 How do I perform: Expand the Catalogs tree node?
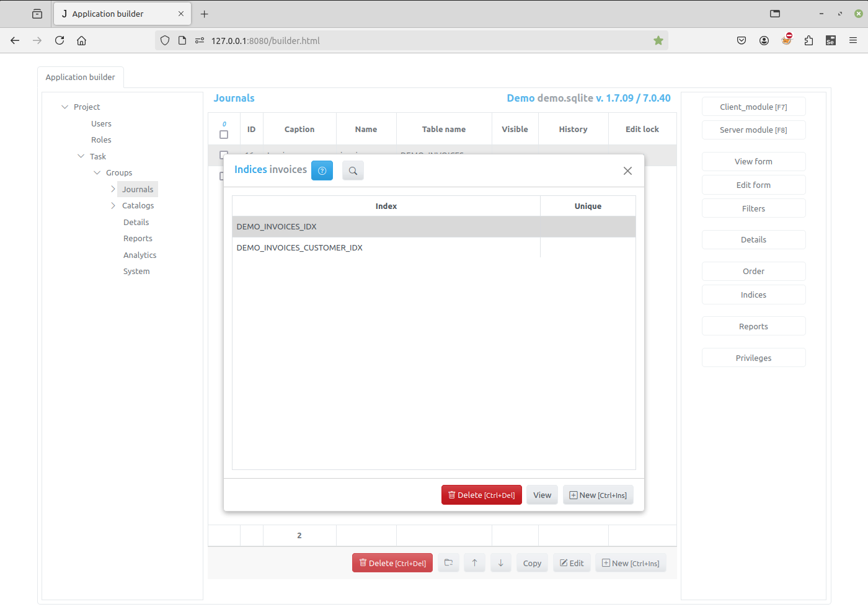pos(113,206)
